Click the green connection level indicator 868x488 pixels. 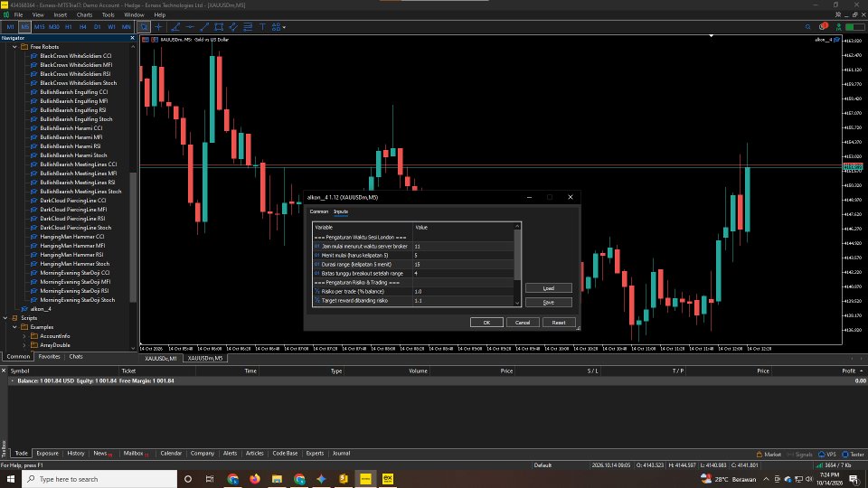[x=854, y=26]
